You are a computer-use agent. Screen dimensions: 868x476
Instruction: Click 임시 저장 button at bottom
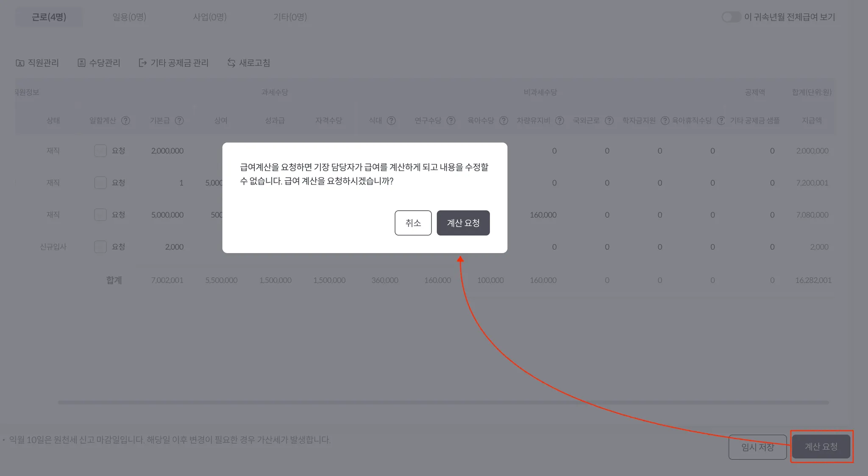757,447
